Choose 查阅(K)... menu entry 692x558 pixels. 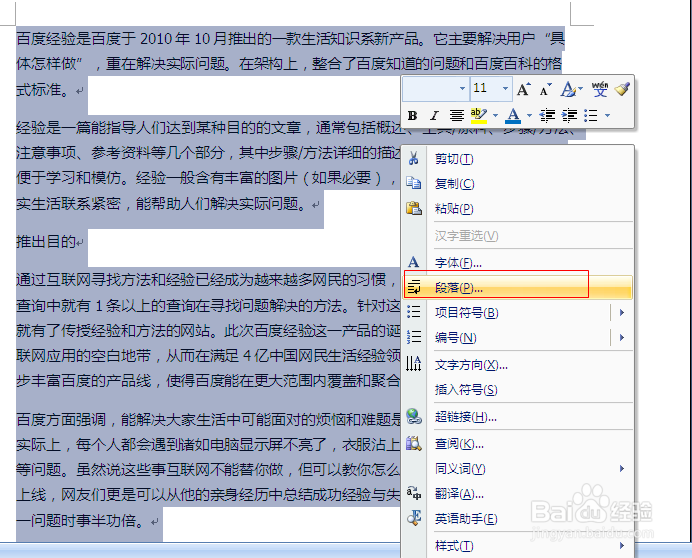pos(459,444)
